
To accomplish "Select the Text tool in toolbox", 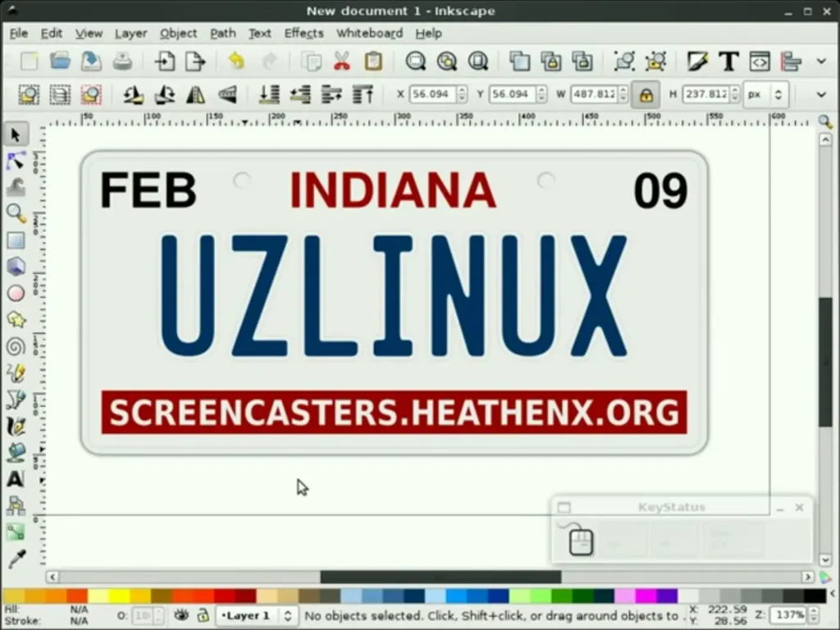I will (x=16, y=479).
